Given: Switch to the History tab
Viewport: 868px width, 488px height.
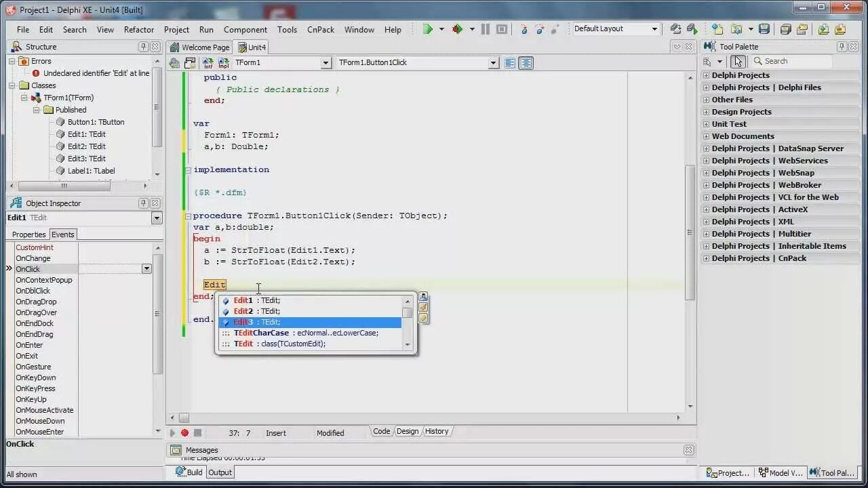Looking at the screenshot, I should 437,431.
